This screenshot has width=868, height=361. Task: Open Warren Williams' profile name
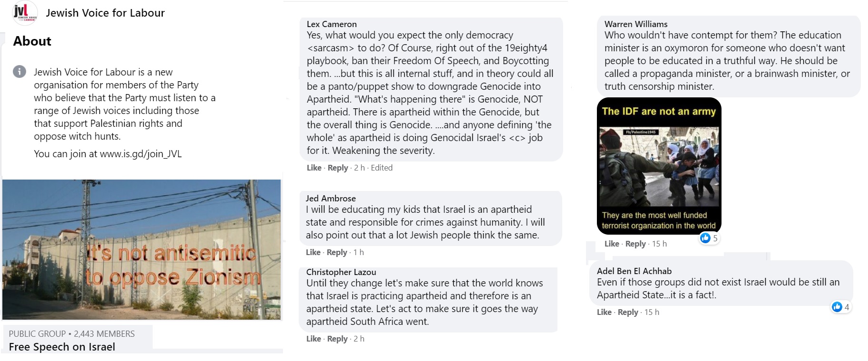(636, 24)
